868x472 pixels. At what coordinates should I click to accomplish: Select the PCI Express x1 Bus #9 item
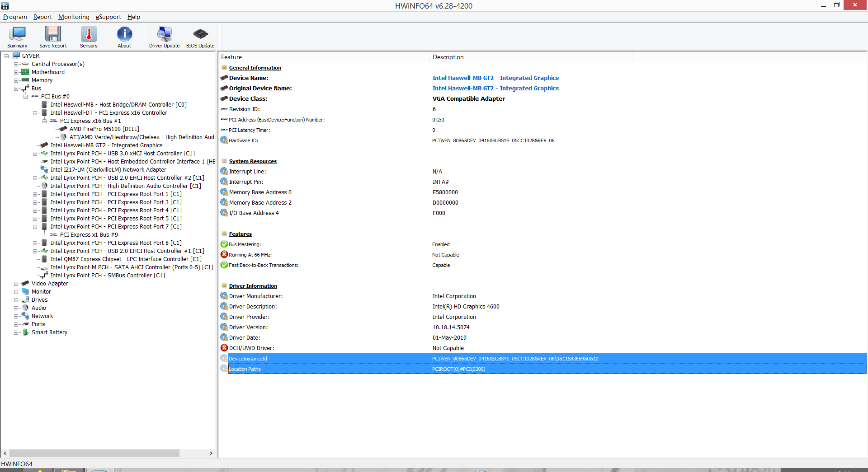click(x=89, y=235)
